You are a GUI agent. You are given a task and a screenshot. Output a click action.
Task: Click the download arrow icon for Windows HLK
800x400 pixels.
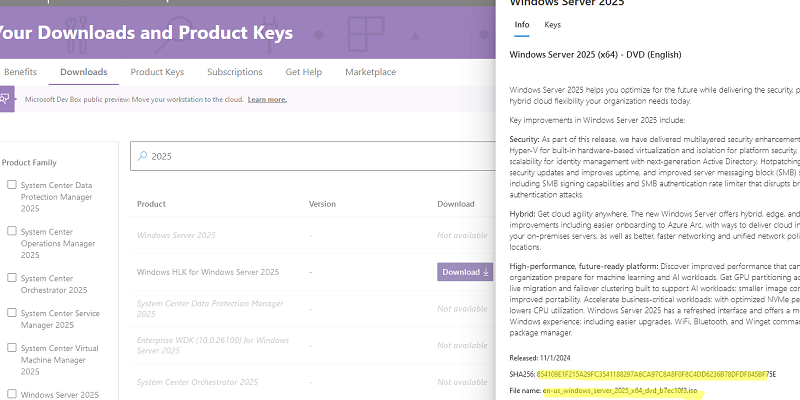tap(486, 272)
